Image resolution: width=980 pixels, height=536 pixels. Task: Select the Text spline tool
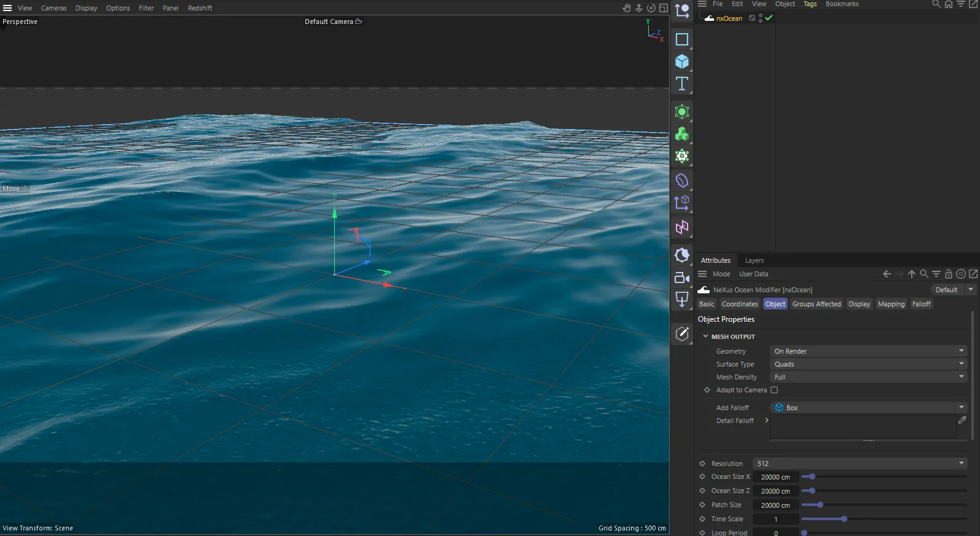coord(682,84)
